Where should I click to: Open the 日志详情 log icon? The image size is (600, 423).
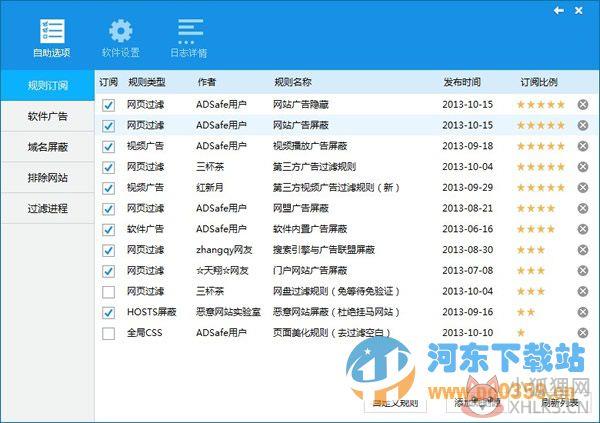click(x=190, y=31)
